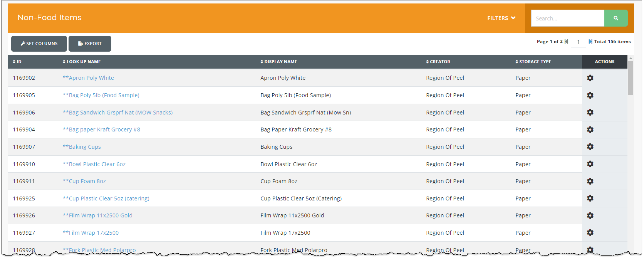Click Page 1 of 2 label
644x259 pixels.
550,42
